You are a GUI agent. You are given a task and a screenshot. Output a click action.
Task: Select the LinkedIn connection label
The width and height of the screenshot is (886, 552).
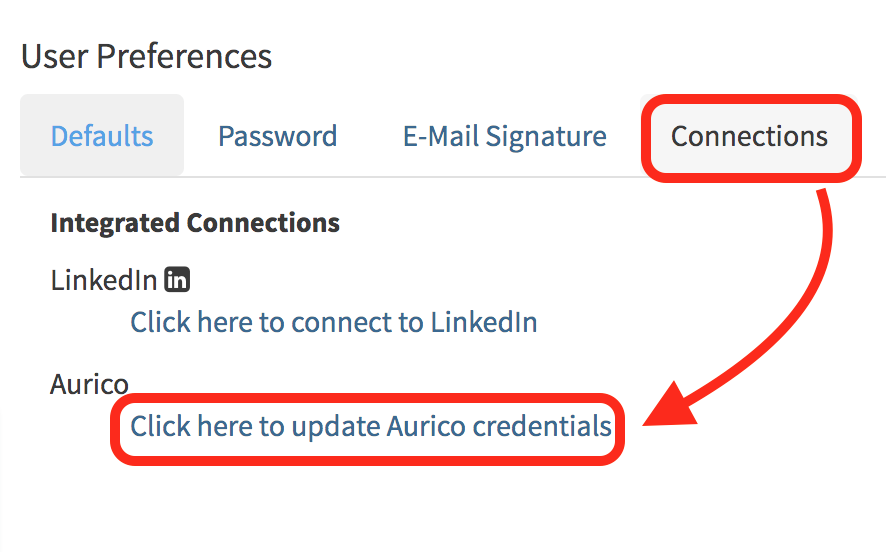(x=104, y=280)
